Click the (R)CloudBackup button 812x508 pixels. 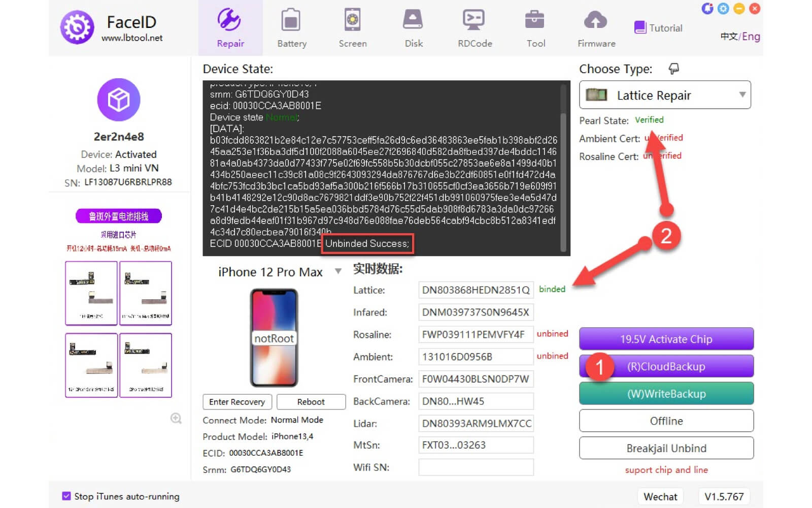[666, 366]
